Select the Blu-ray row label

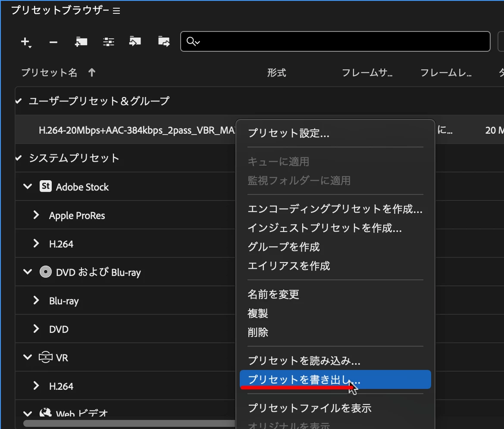click(x=64, y=301)
